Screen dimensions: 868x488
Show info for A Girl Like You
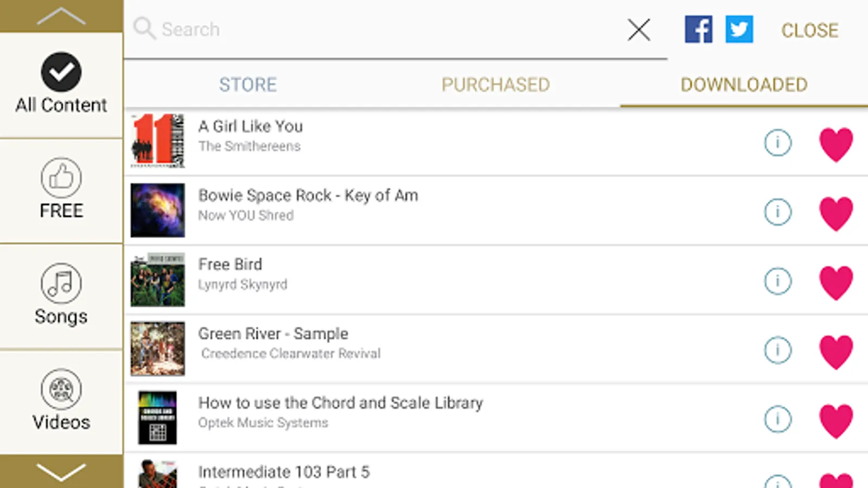click(777, 143)
